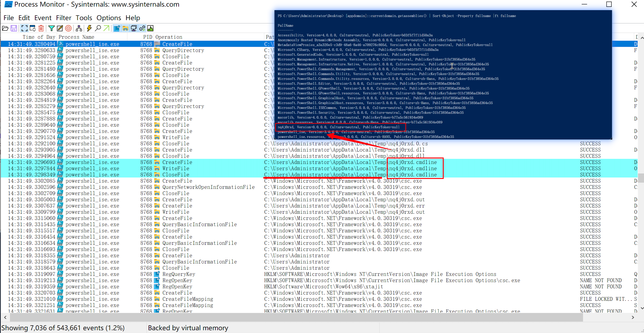This screenshot has width=644, height=333.
Task: Open the Filter menu
Action: point(63,18)
